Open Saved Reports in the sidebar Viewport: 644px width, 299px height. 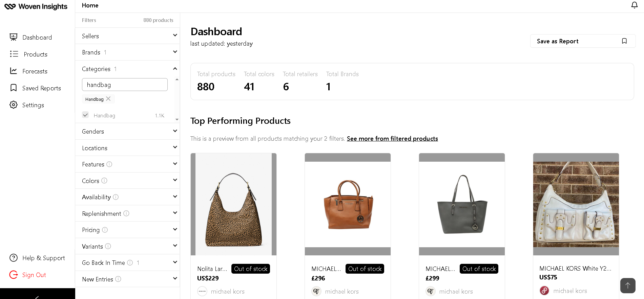click(x=42, y=88)
